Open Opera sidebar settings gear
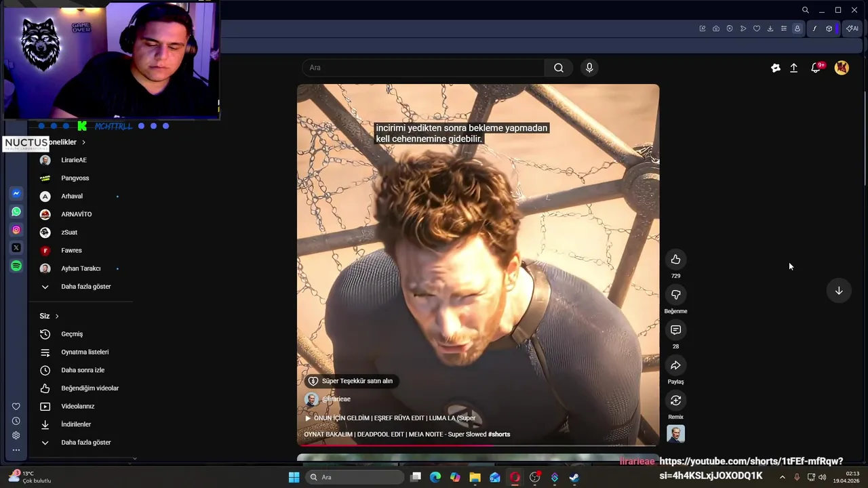The image size is (868, 488). [x=16, y=435]
